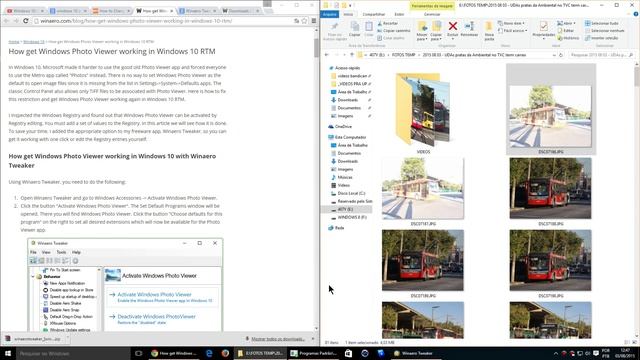Click the Explorer search box
This screenshot has height=360, width=640.
[x=602, y=55]
